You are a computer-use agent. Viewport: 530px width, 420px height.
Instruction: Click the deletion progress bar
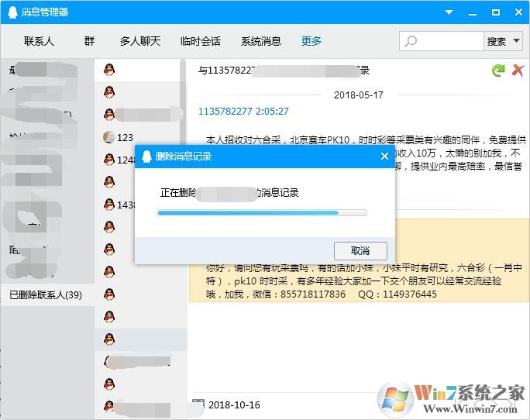[262, 212]
